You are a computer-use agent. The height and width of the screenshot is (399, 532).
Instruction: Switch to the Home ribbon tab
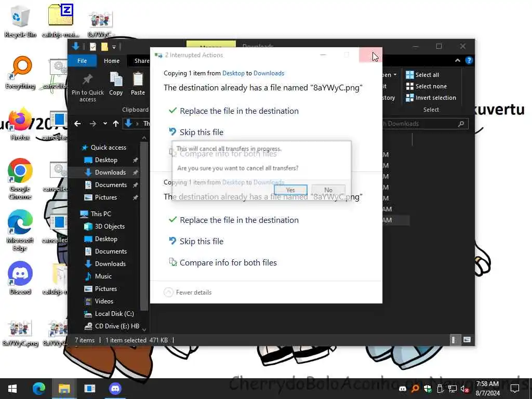click(112, 61)
